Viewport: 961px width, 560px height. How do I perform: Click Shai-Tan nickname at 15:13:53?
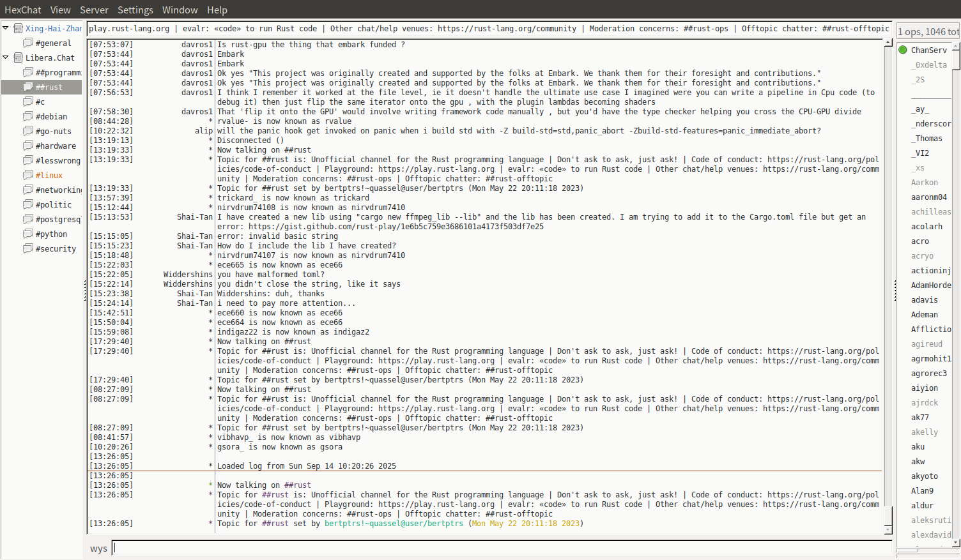(195, 216)
